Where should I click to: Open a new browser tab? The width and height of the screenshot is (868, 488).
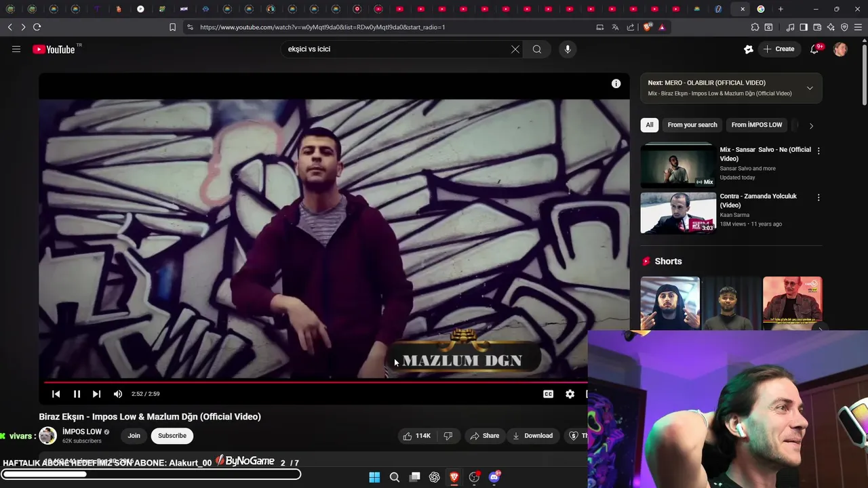781,9
